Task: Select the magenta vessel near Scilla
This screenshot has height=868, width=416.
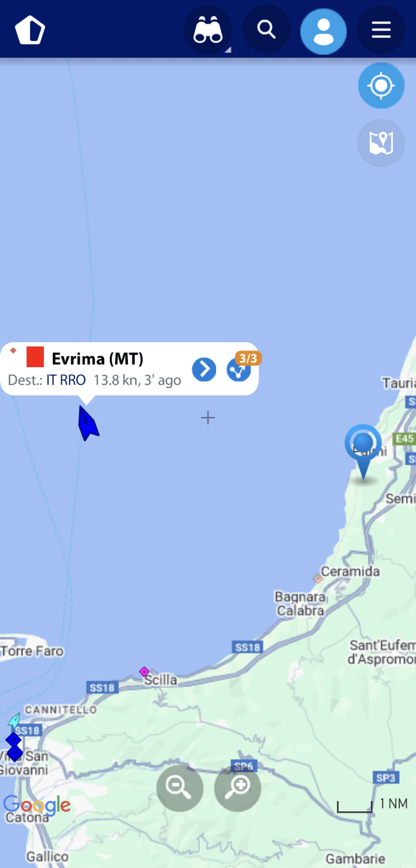Action: pyautogui.click(x=144, y=672)
